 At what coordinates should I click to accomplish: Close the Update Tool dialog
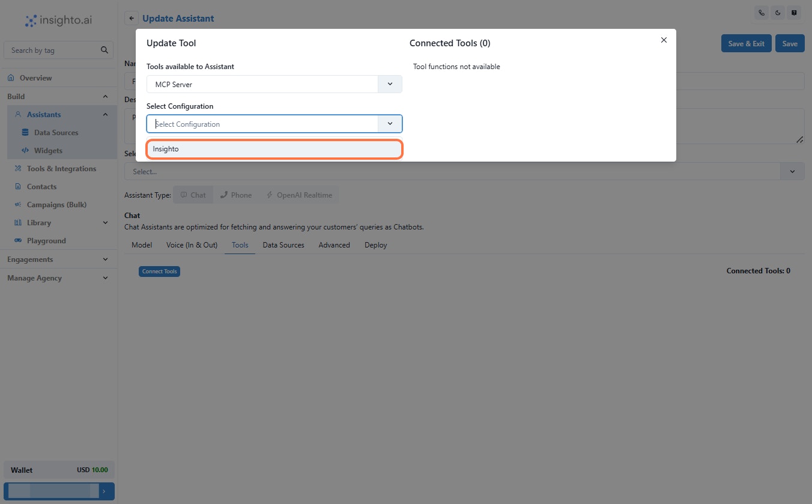coord(664,40)
